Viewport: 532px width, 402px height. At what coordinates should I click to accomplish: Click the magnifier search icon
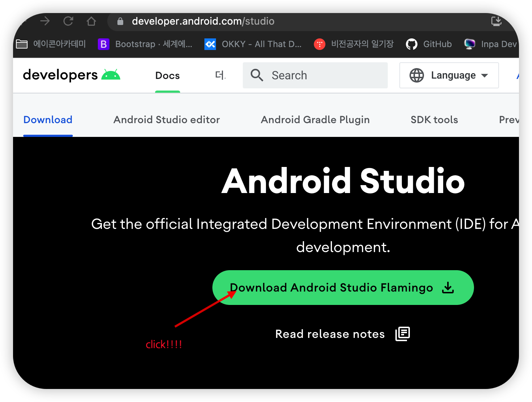[257, 75]
